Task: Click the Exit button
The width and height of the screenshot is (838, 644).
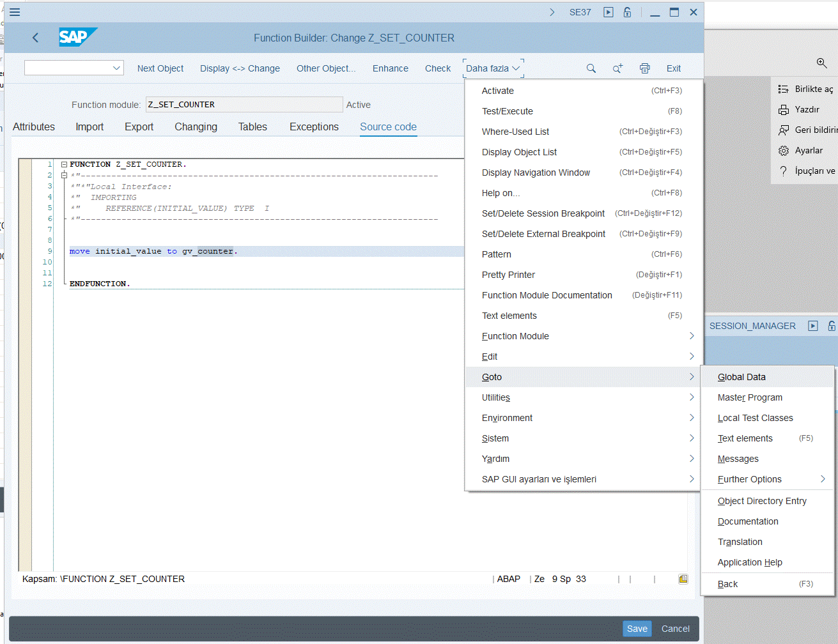Action: tap(674, 68)
